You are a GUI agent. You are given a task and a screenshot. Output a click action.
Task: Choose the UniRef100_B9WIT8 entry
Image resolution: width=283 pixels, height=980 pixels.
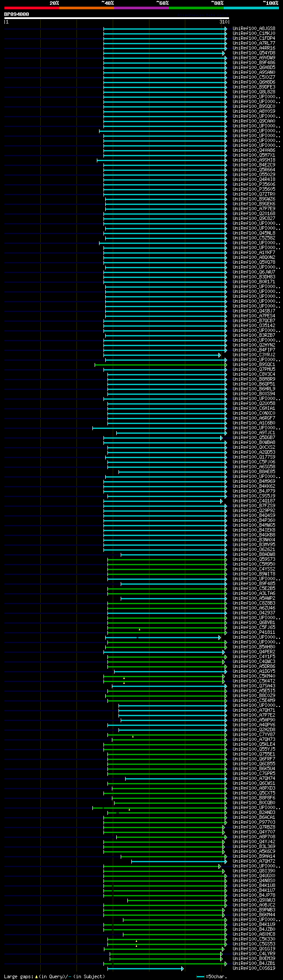pyautogui.click(x=254, y=574)
